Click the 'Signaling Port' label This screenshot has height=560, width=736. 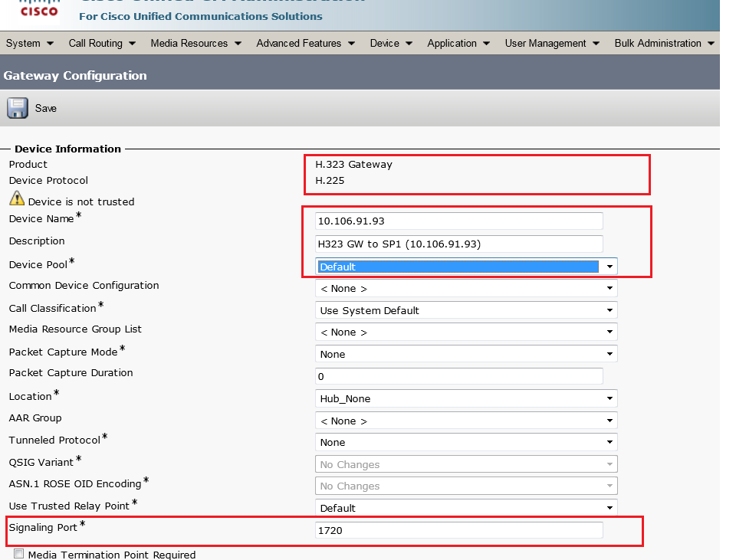click(43, 528)
